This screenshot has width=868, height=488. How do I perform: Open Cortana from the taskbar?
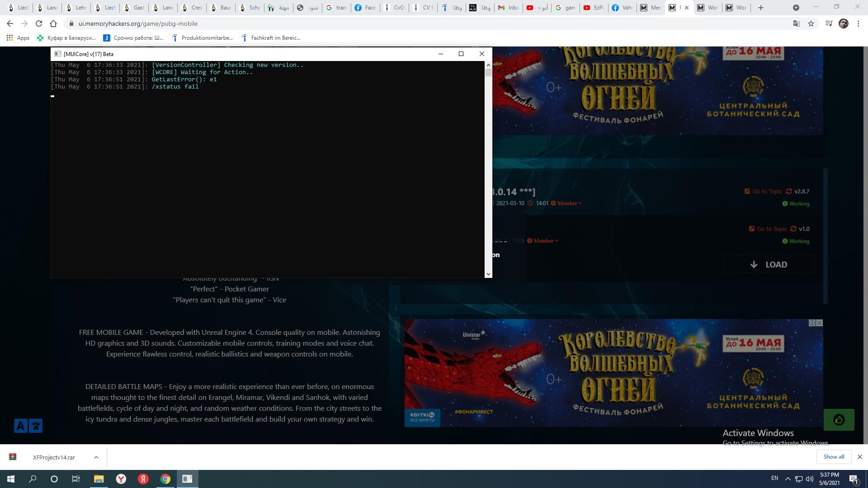point(54,479)
